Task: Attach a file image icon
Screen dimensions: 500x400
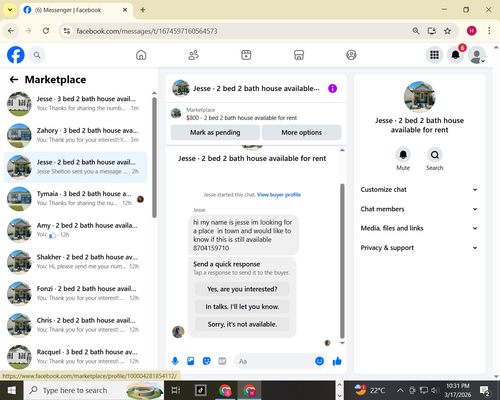Action: pos(191,361)
